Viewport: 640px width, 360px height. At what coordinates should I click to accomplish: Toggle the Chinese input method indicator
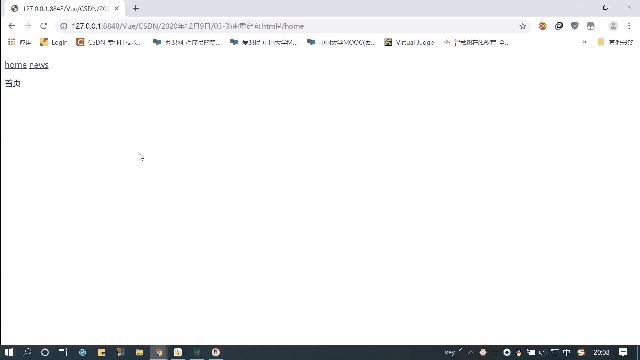pyautogui.click(x=567, y=352)
